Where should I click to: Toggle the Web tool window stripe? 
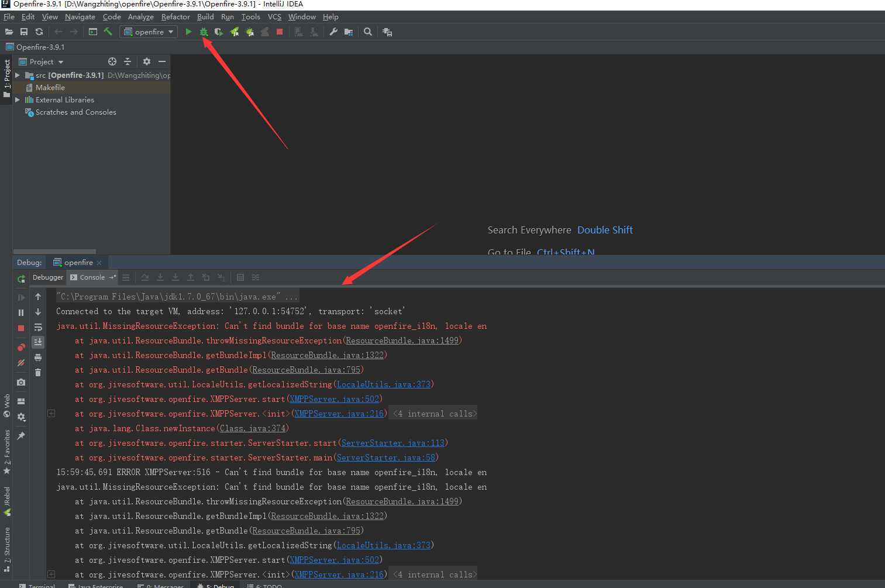(x=6, y=405)
